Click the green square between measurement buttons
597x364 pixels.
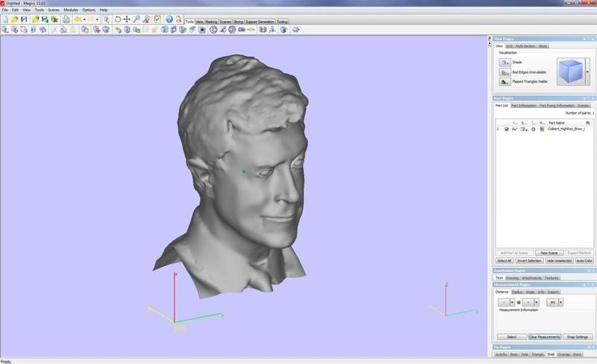pyautogui.click(x=519, y=302)
